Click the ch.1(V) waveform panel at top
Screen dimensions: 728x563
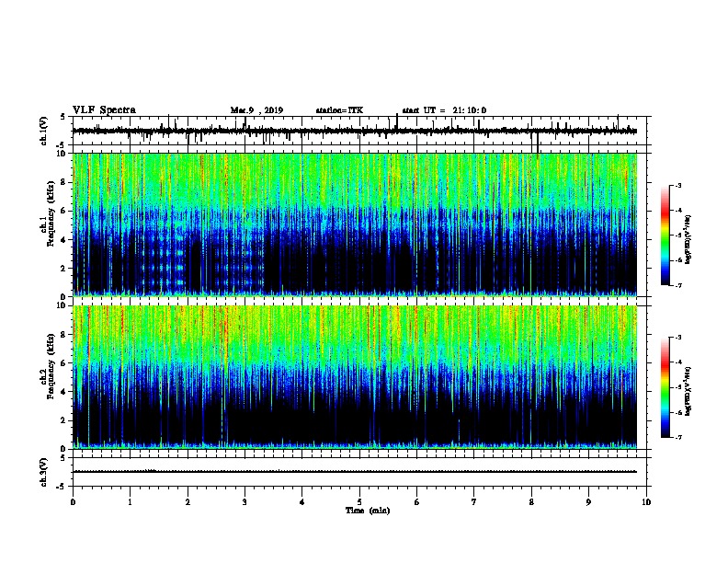click(x=359, y=131)
